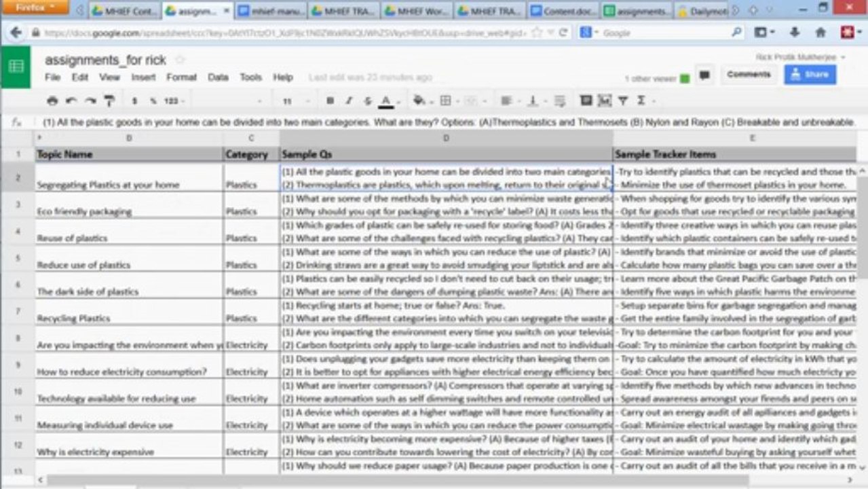868x489 pixels.
Task: Switch to the Dailymotion browser tab
Action: click(x=702, y=11)
